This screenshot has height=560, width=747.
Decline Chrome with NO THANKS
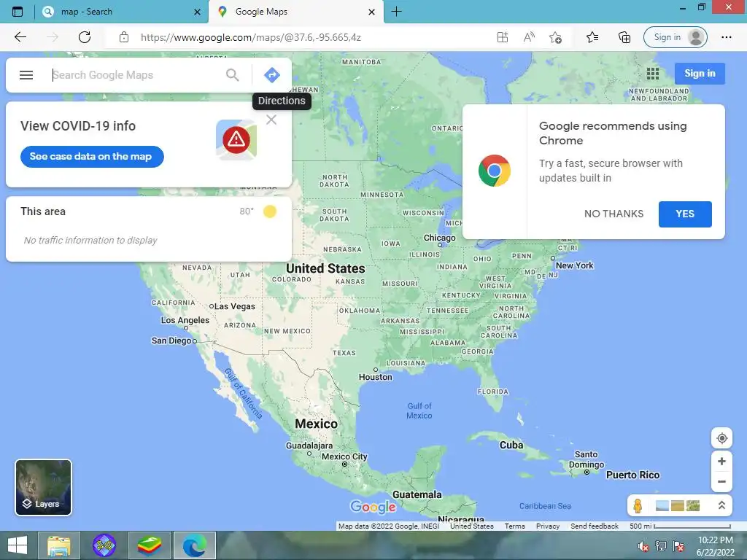(x=614, y=214)
